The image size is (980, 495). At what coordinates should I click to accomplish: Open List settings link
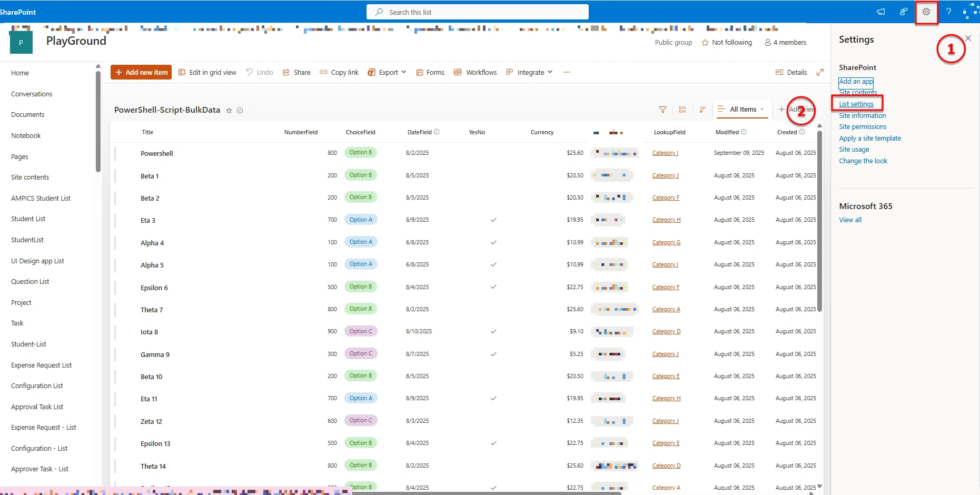(x=856, y=104)
